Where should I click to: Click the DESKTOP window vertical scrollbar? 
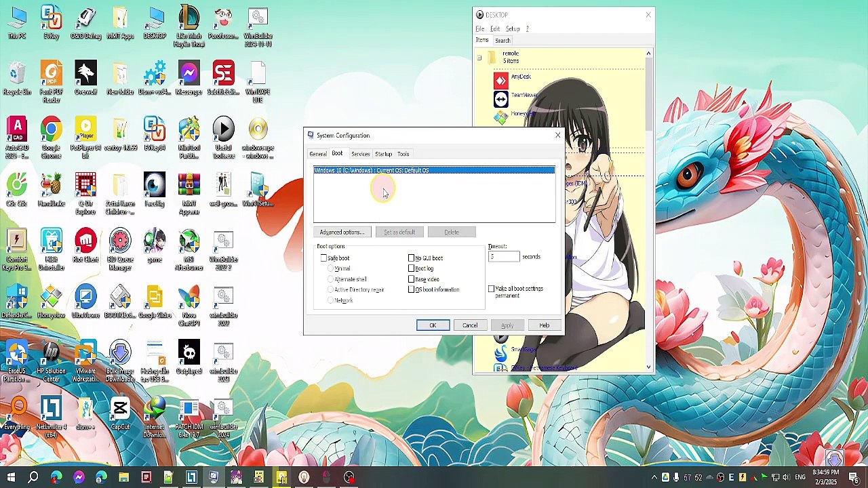pos(648,210)
